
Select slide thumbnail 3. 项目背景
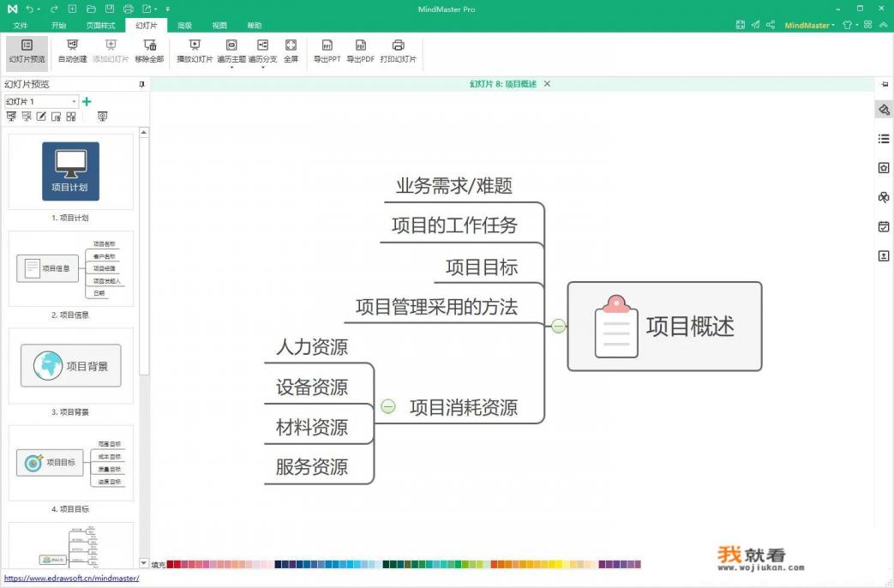pyautogui.click(x=70, y=366)
